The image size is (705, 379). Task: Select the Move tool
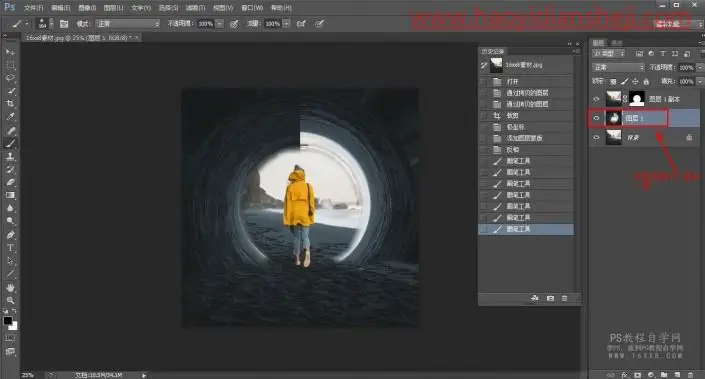[10, 53]
